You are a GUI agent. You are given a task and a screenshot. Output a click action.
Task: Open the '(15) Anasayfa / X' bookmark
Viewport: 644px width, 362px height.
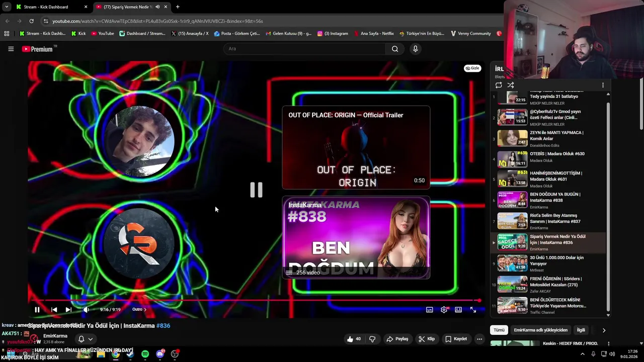click(190, 34)
